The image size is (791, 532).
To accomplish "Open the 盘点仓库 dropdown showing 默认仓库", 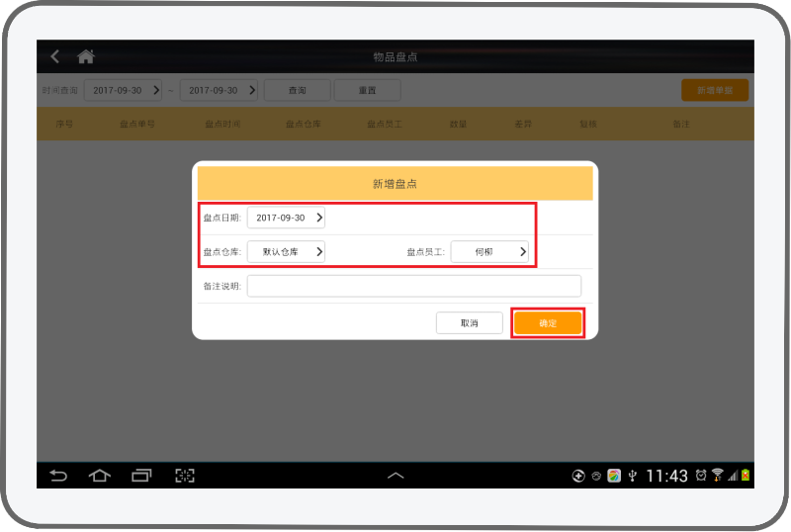I will click(286, 252).
